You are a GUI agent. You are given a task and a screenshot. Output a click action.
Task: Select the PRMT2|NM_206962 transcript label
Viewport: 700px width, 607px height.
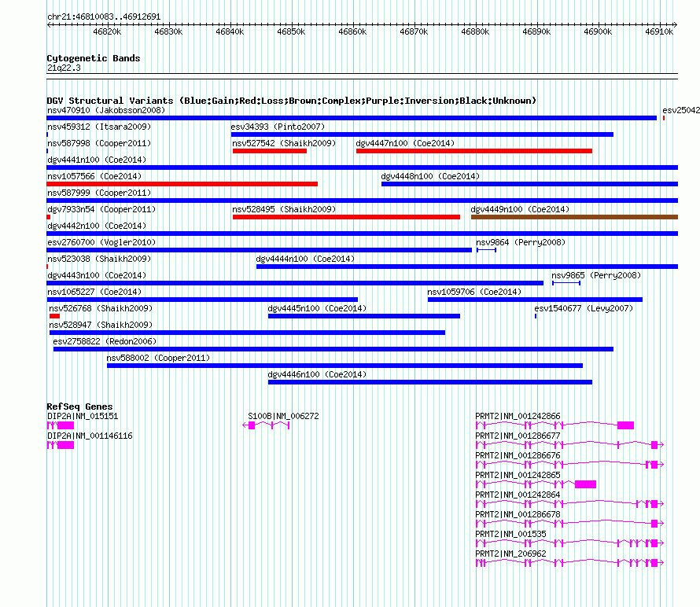510,554
